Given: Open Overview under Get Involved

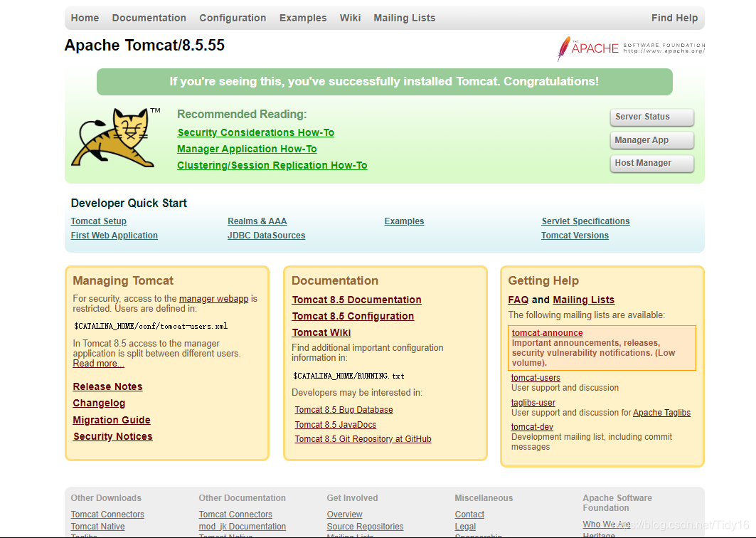Looking at the screenshot, I should (x=345, y=515).
